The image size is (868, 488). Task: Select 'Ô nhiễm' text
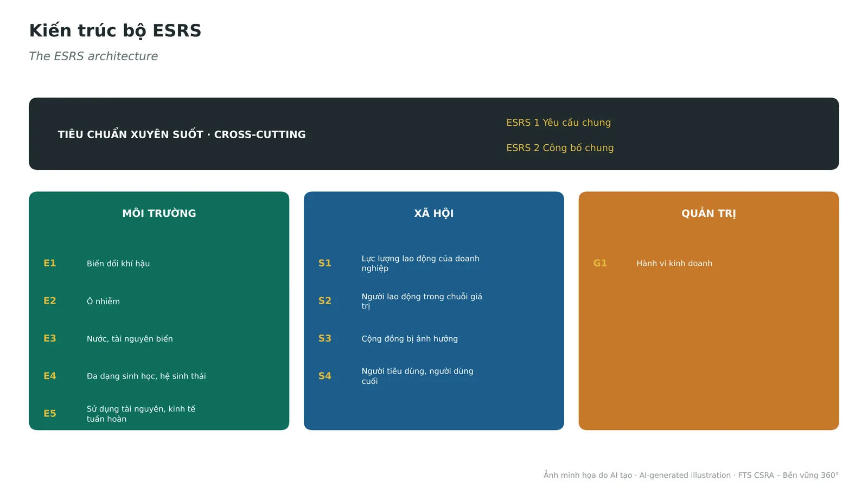tap(103, 301)
